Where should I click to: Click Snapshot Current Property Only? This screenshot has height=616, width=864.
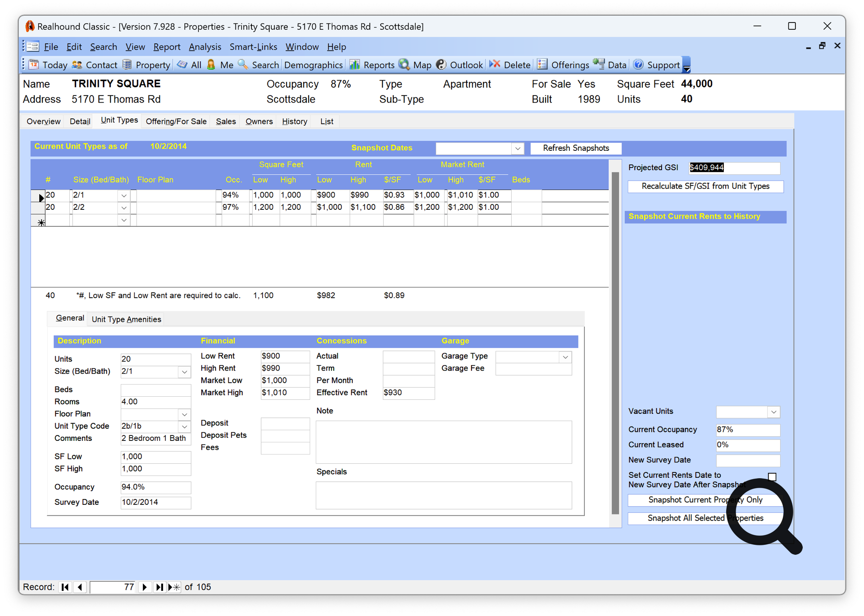tap(705, 500)
